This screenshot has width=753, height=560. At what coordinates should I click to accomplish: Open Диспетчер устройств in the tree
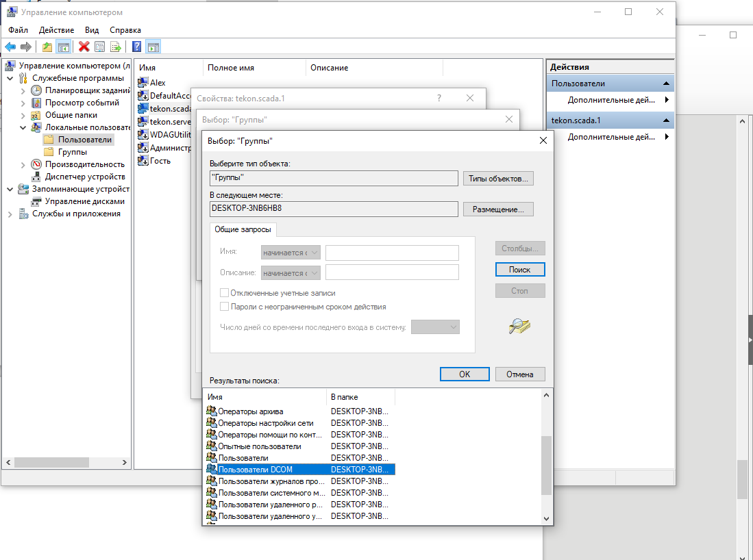click(84, 177)
